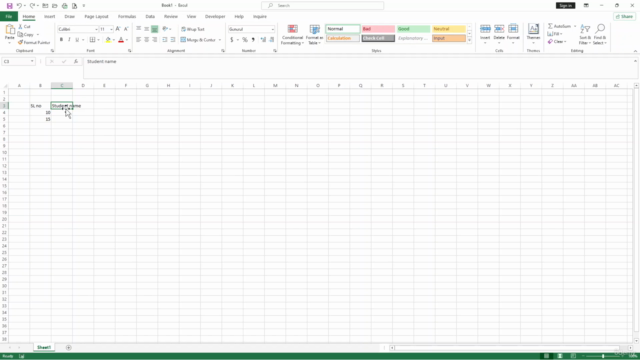Apply the yellow fill color
Image resolution: width=640 pixels, height=360 pixels.
108,40
